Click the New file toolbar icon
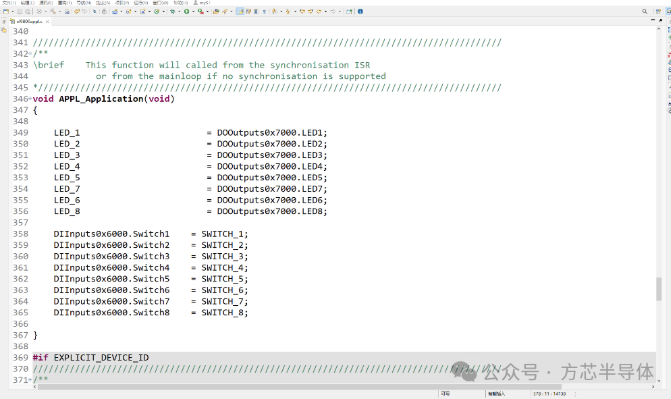This screenshot has height=399, width=671. pos(6,12)
